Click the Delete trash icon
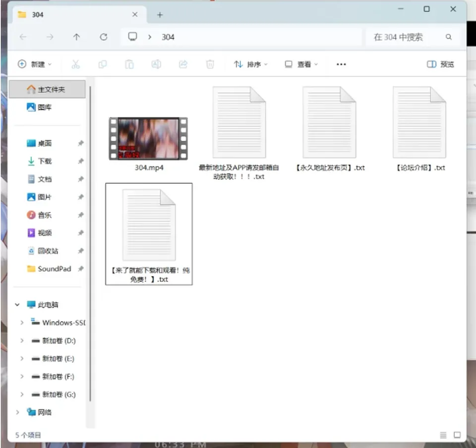 [210, 64]
